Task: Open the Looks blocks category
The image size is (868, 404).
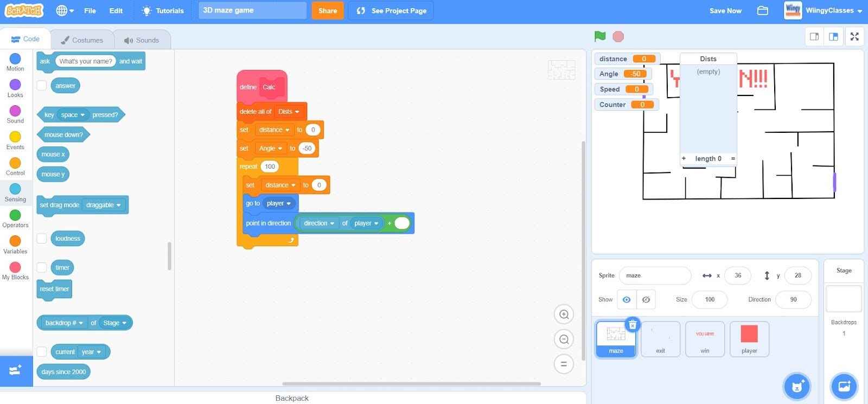Action: coord(15,88)
